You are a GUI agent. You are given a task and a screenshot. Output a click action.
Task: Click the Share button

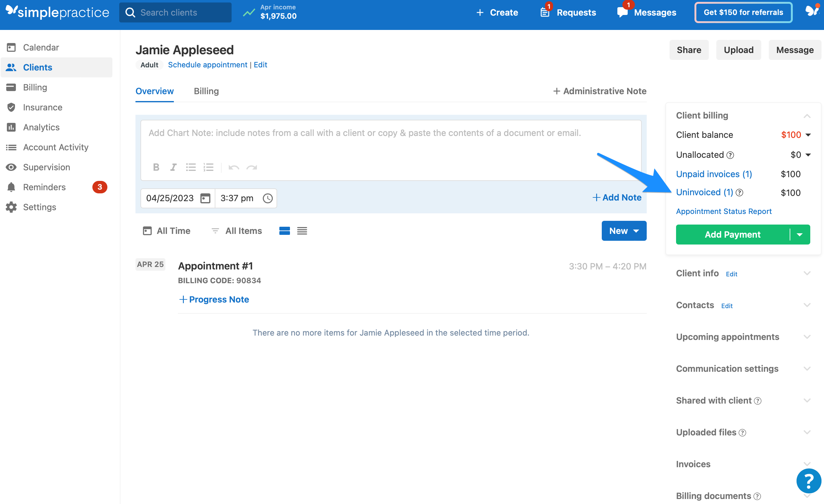(689, 50)
